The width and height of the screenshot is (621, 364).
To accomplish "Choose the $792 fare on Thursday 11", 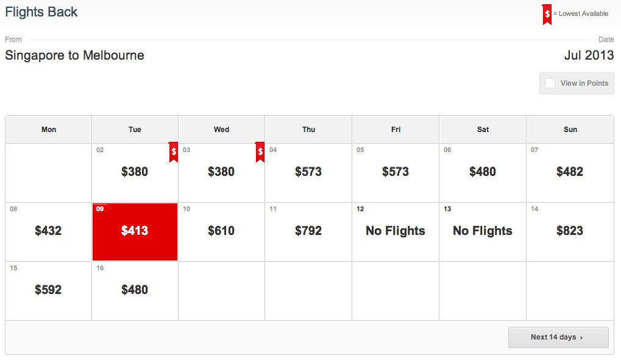I will click(x=308, y=231).
